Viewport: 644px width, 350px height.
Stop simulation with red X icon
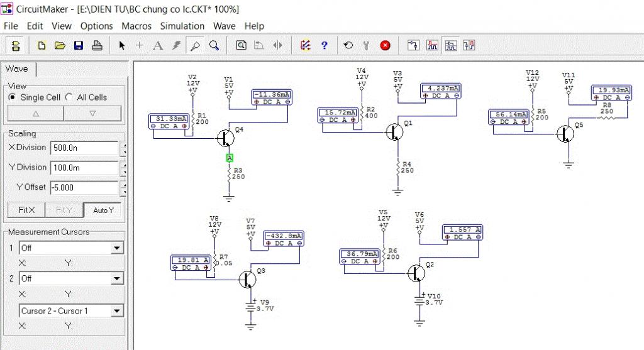pyautogui.click(x=385, y=45)
